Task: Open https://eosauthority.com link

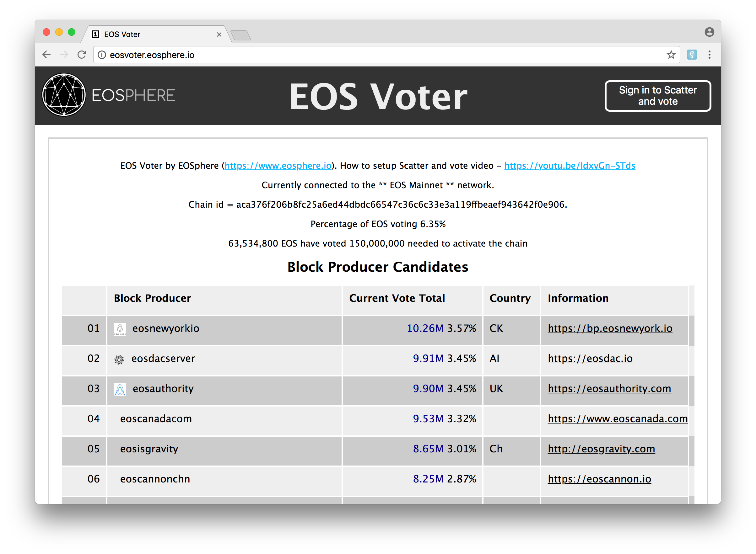Action: (609, 389)
